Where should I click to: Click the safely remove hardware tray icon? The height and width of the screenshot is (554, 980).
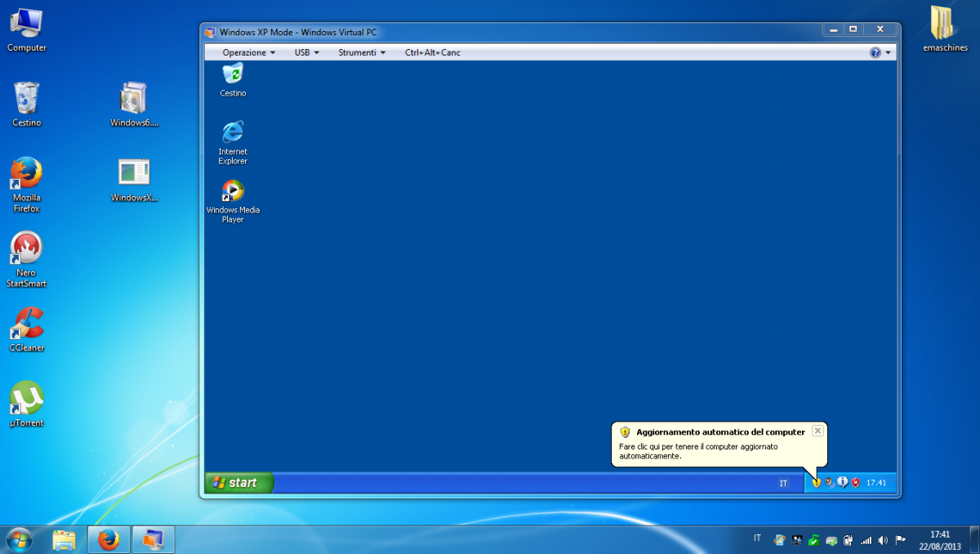[x=831, y=540]
